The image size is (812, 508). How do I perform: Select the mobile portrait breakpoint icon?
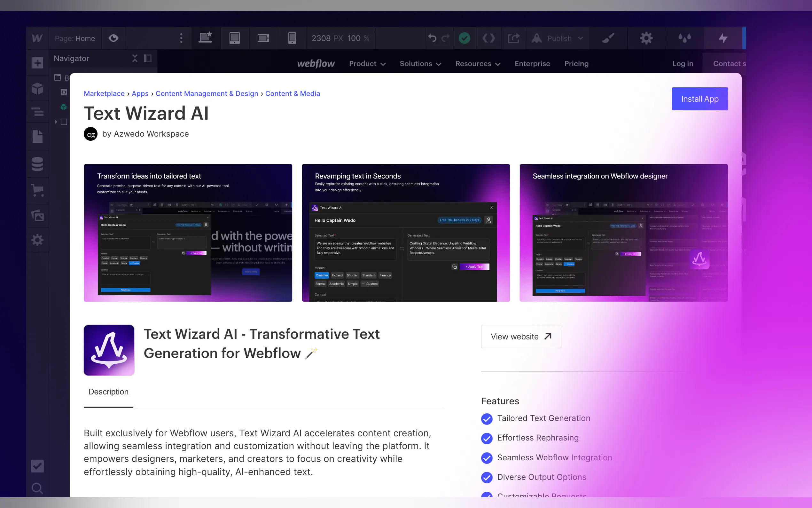click(292, 38)
